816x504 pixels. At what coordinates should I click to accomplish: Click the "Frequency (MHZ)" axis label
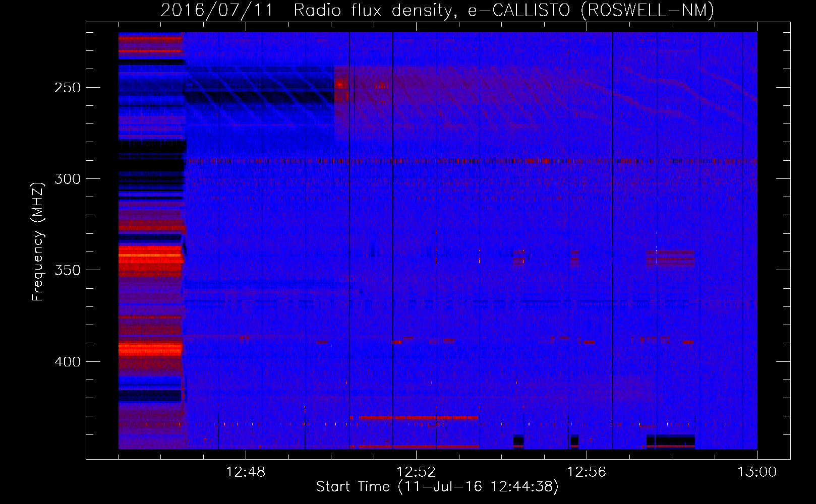tap(38, 241)
